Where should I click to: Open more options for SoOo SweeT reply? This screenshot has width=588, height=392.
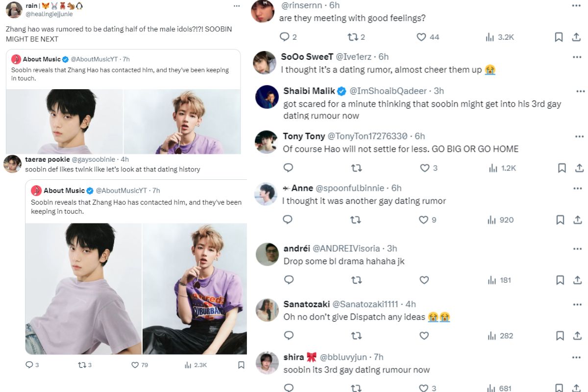[577, 57]
